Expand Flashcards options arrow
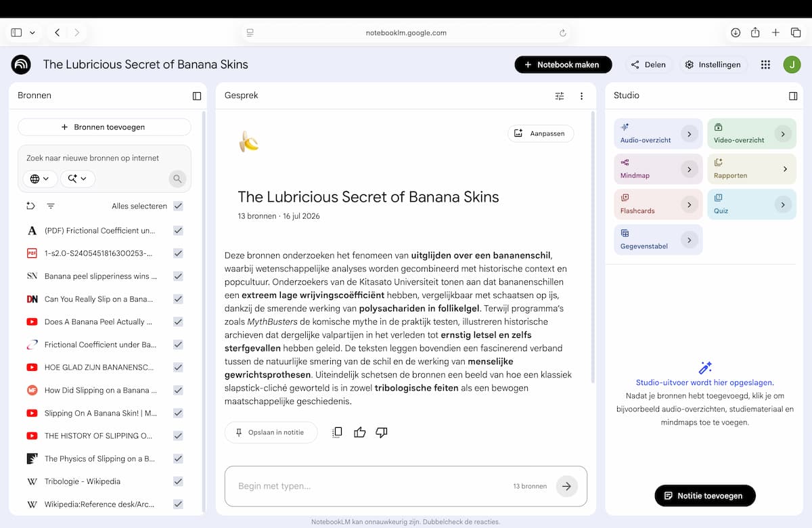The width and height of the screenshot is (812, 528). tap(689, 204)
